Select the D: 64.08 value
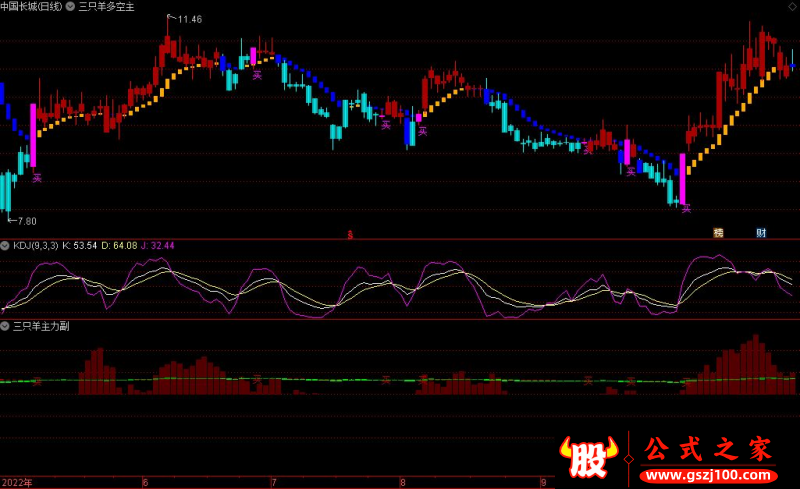 (119, 246)
